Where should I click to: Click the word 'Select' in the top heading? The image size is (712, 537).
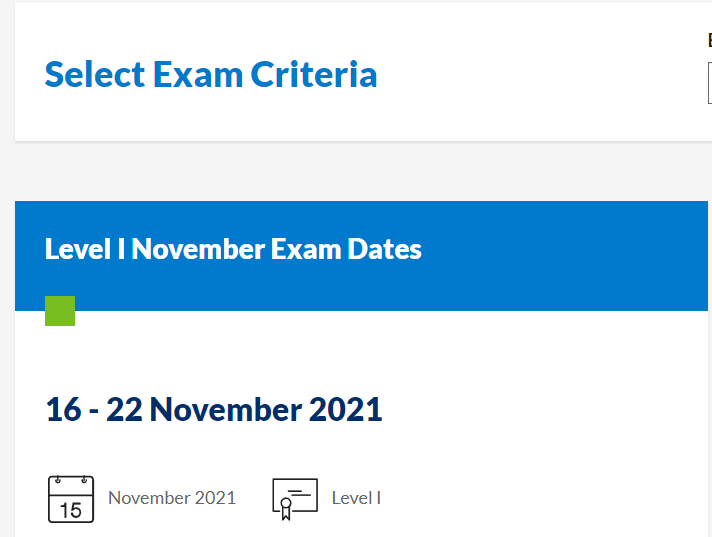(x=95, y=75)
